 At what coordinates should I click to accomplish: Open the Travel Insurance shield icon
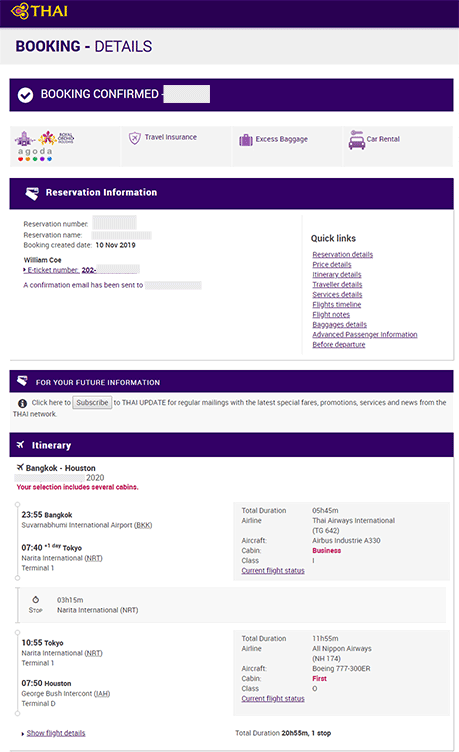pos(135,138)
